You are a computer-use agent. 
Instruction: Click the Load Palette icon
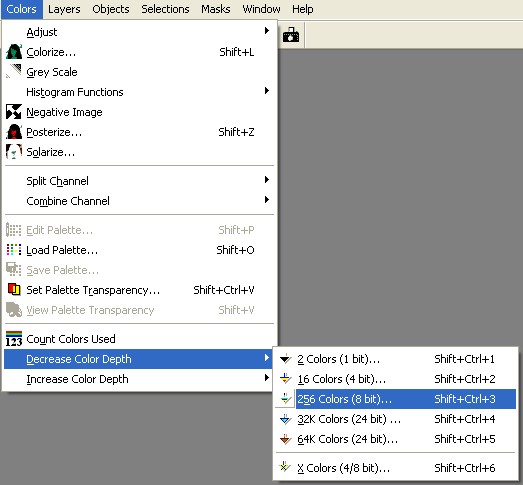coord(14,250)
